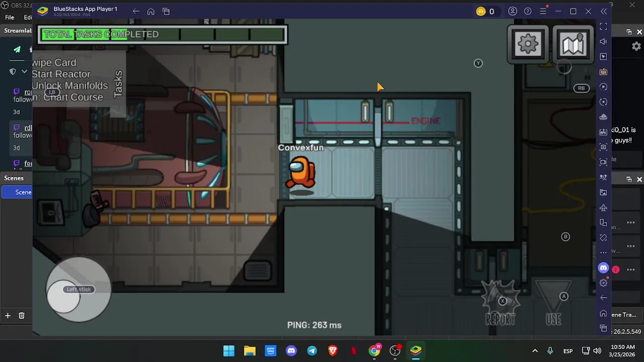Open BlueStacks recent apps from title bar

point(166,11)
